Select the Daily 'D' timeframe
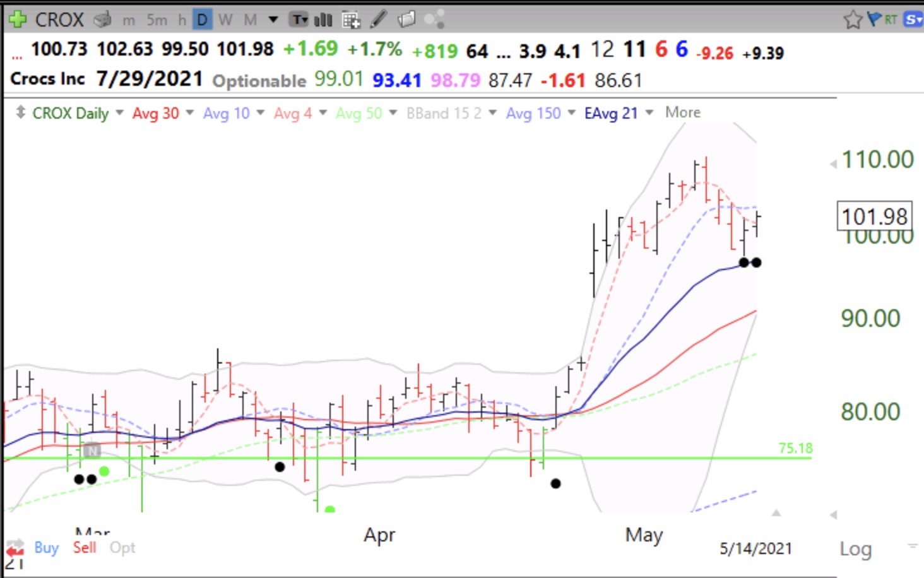 click(202, 20)
